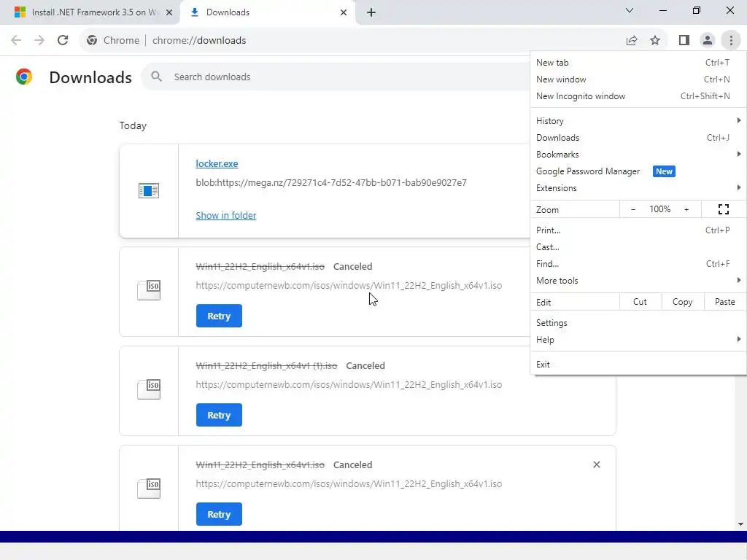Select the Downloads tab

tap(268, 12)
